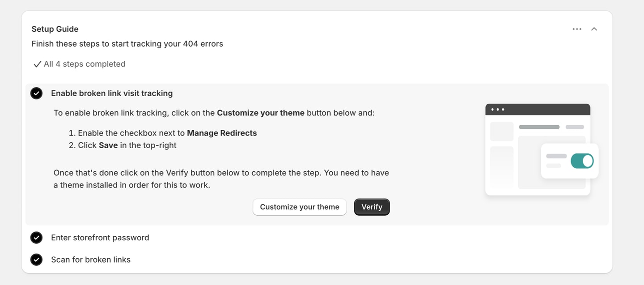This screenshot has width=644, height=285.
Task: Toggle completion of the Enter storefront password step
Action: (x=36, y=238)
